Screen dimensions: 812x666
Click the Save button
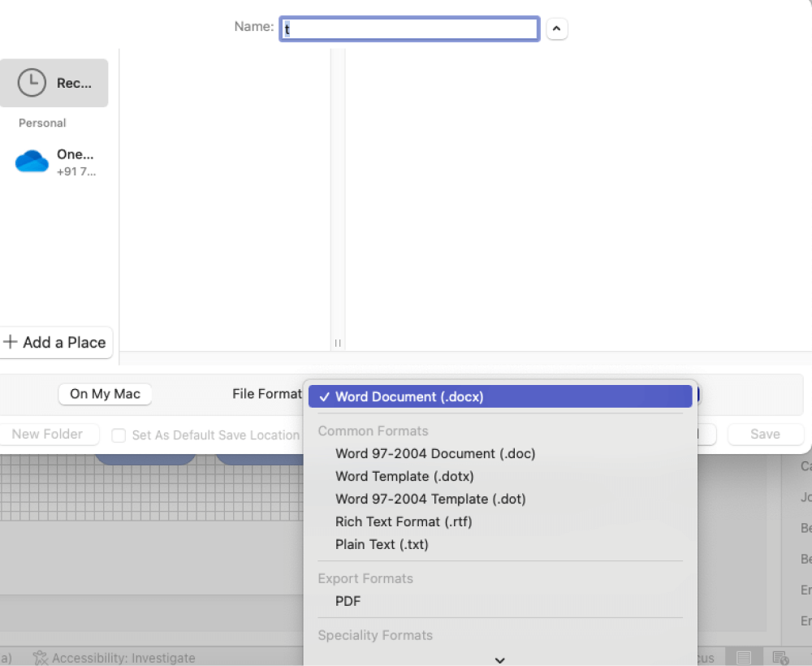click(765, 435)
